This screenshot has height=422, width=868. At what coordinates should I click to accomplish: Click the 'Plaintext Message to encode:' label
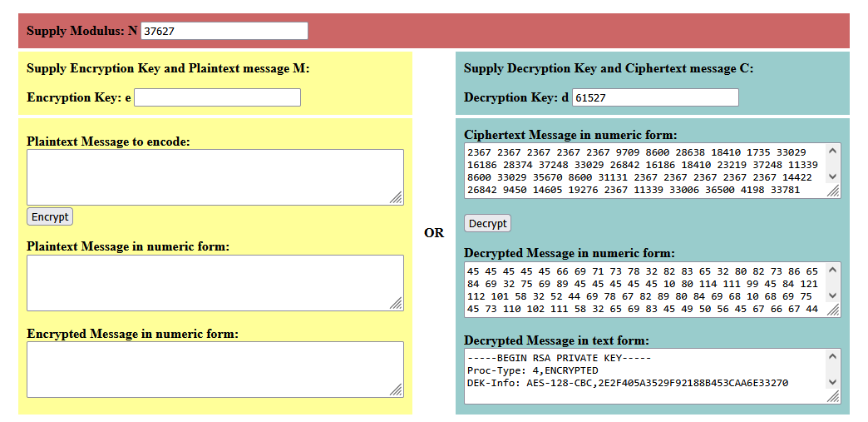coord(108,142)
